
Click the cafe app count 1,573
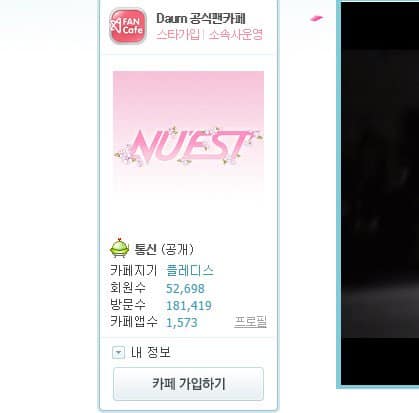(182, 322)
